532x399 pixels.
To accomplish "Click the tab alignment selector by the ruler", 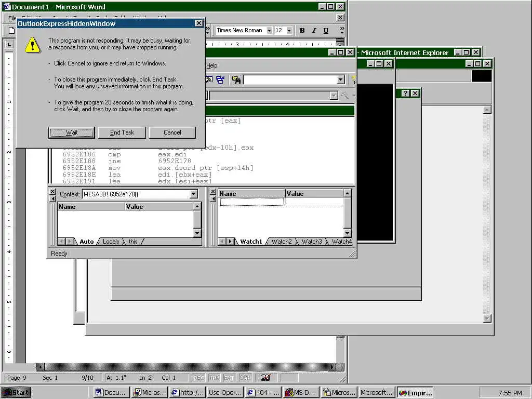I will [9, 44].
